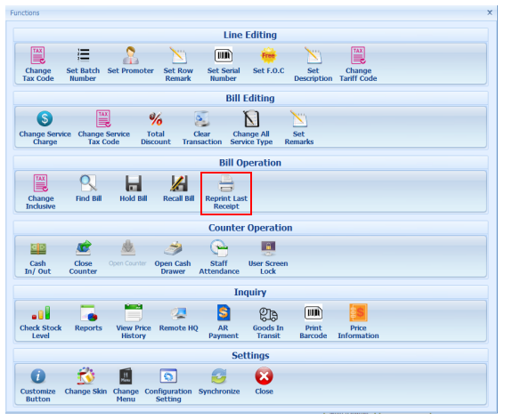Open the Change Skin option
Image resolution: width=505 pixels, height=420 pixels.
[x=86, y=376]
